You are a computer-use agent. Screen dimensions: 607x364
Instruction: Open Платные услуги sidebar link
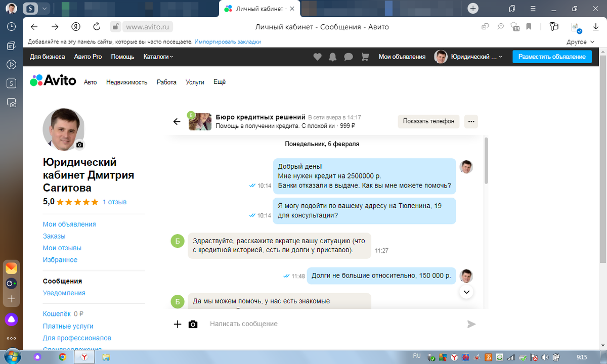pyautogui.click(x=68, y=326)
